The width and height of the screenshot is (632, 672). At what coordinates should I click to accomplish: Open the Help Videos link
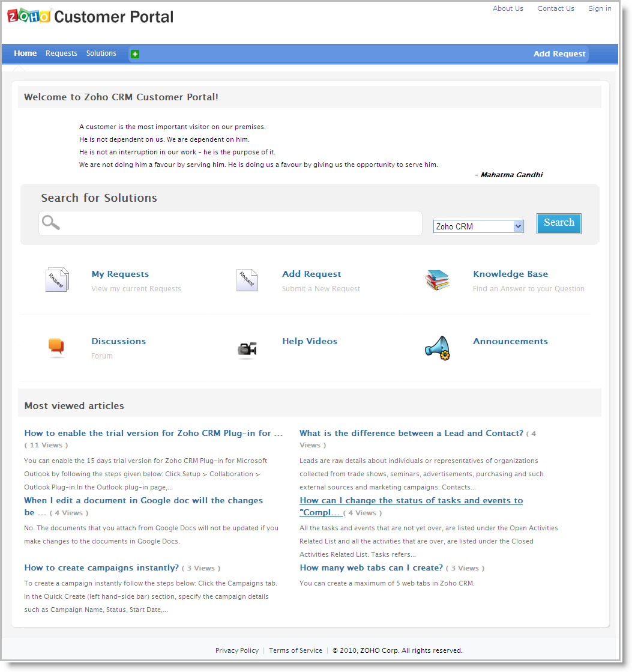click(310, 341)
